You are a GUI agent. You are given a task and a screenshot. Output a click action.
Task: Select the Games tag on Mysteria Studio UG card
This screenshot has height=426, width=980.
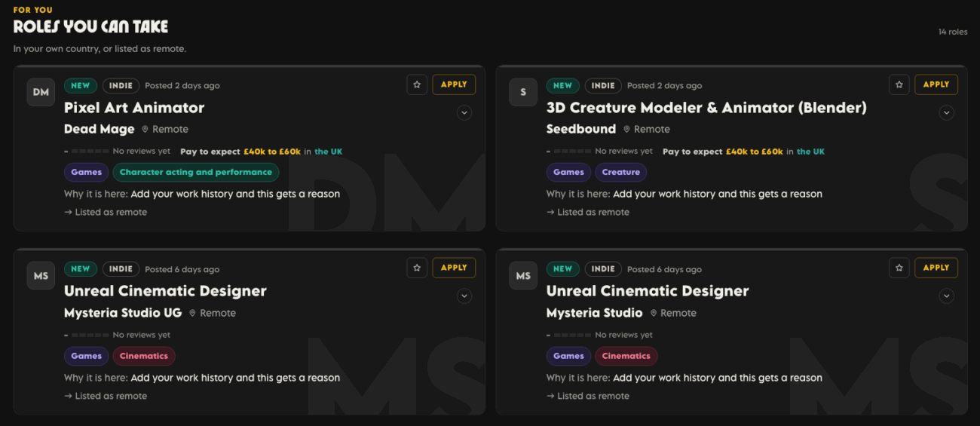(x=87, y=356)
